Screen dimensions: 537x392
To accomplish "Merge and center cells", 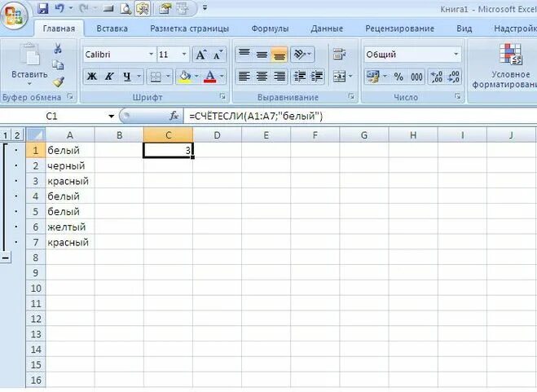I will tap(339, 77).
